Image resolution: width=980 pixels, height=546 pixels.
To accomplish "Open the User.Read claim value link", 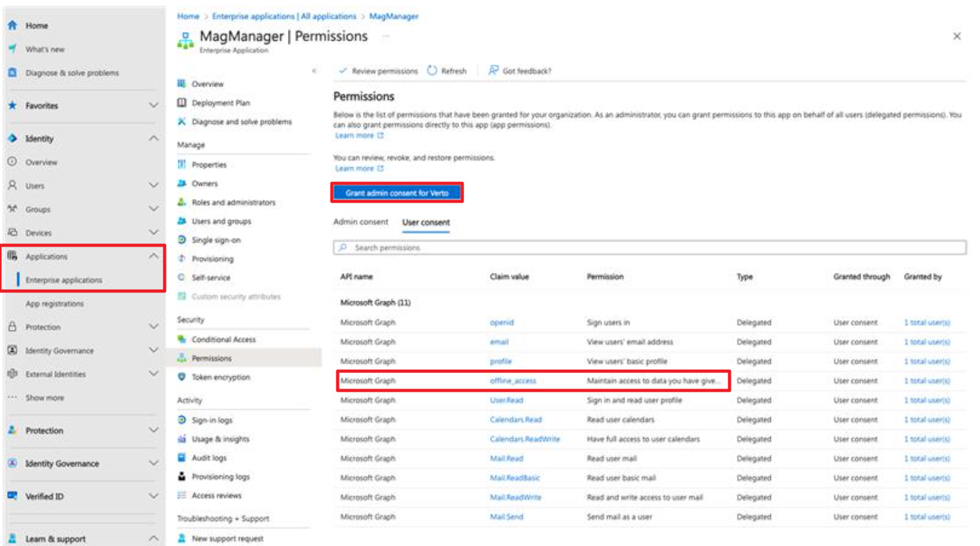I will click(507, 400).
